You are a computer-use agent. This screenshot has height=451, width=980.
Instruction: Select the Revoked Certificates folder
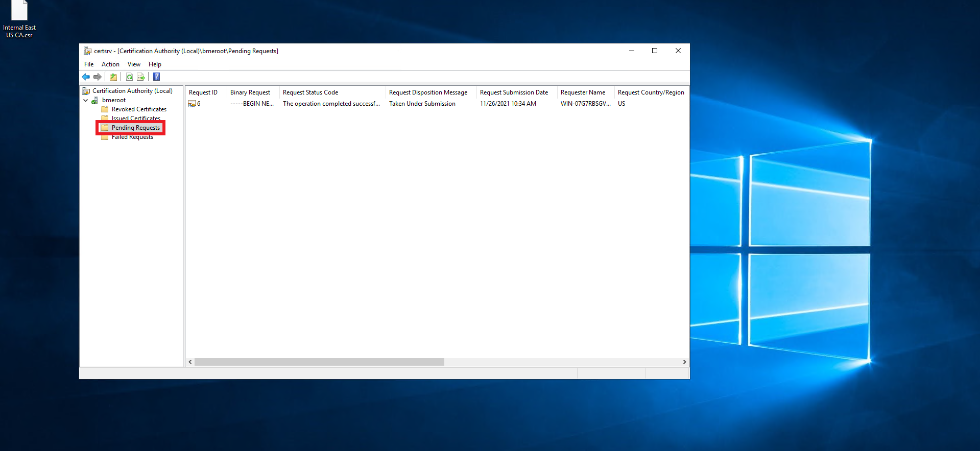click(x=139, y=109)
